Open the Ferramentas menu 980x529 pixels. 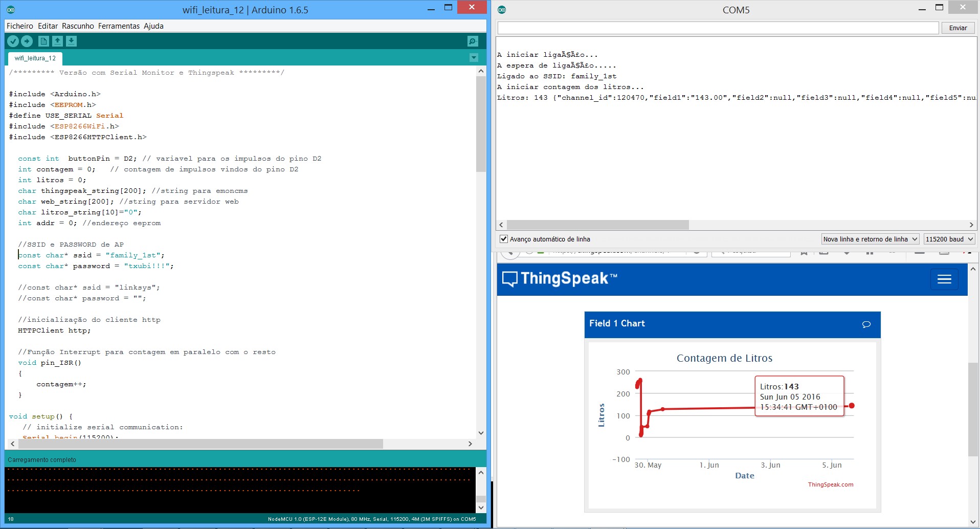pyautogui.click(x=119, y=26)
